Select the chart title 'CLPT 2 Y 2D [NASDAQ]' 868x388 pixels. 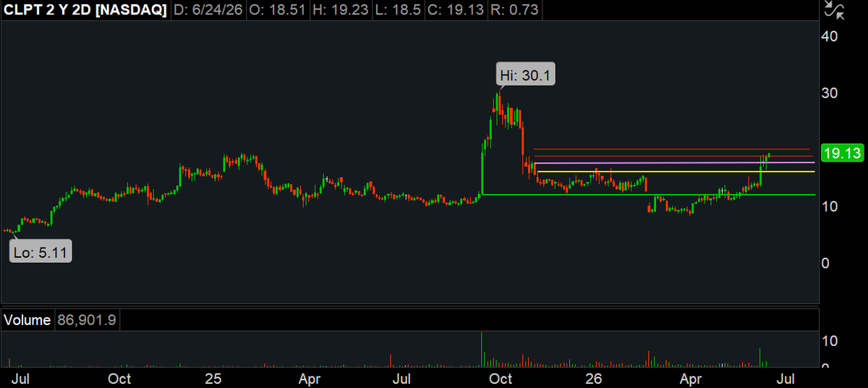[84, 11]
